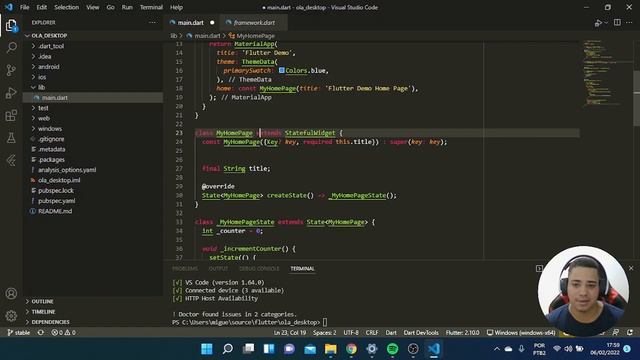Open the Accounts icon in activity bar
Image resolution: width=640 pixels, height=360 pixels.
click(11, 293)
